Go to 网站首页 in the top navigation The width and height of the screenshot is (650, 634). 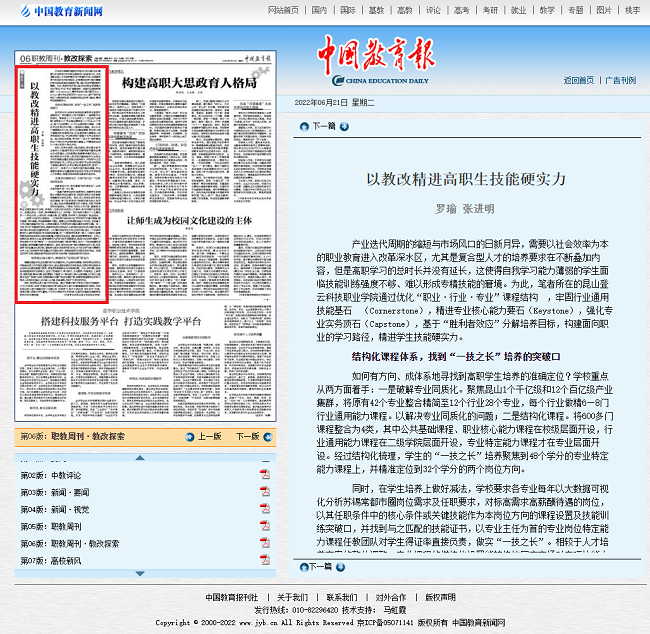(283, 10)
